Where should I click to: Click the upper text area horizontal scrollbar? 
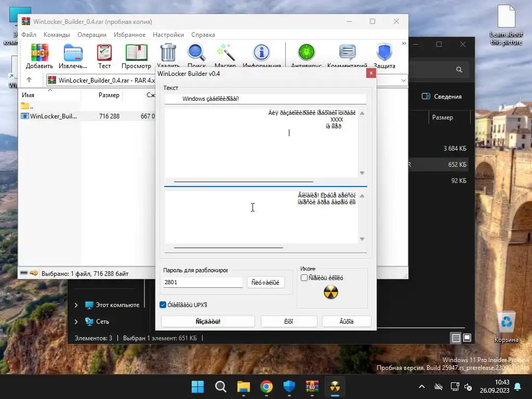click(x=243, y=182)
